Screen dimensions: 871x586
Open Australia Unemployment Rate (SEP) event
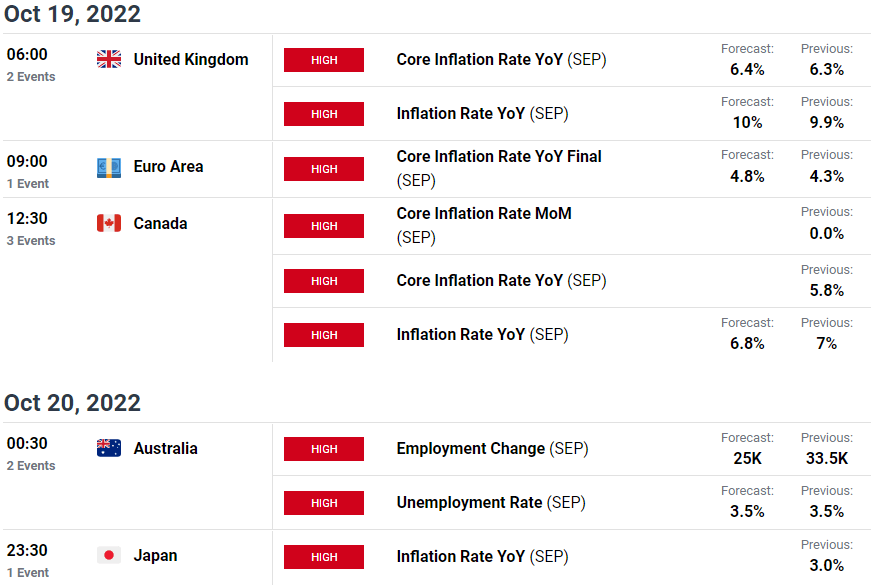click(491, 503)
